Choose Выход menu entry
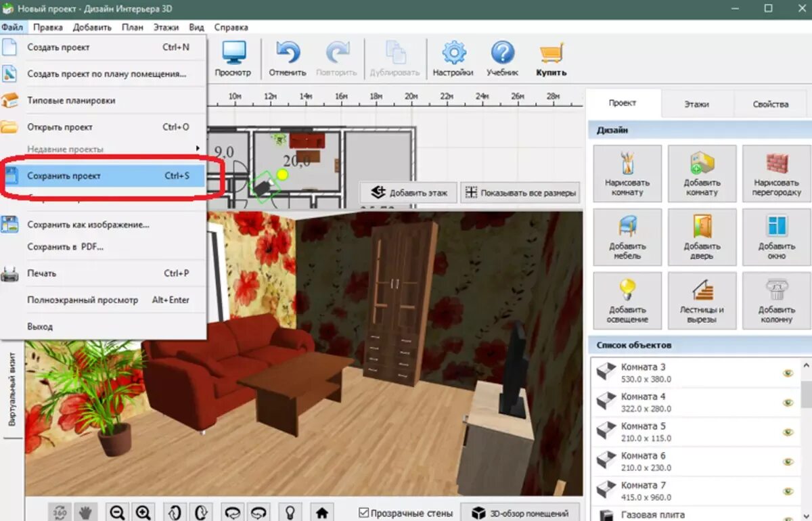Viewport: 812px width, 521px height. [x=103, y=326]
